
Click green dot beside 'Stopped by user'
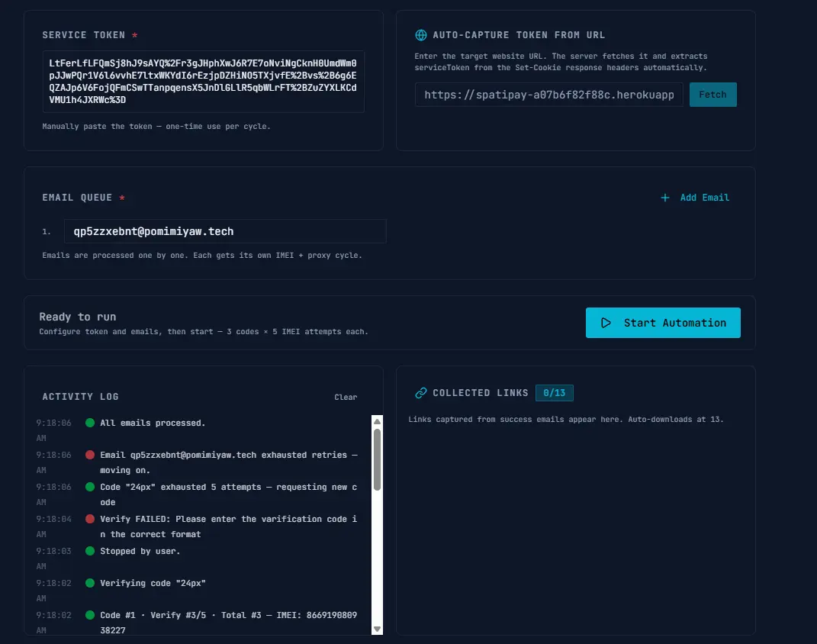point(89,551)
